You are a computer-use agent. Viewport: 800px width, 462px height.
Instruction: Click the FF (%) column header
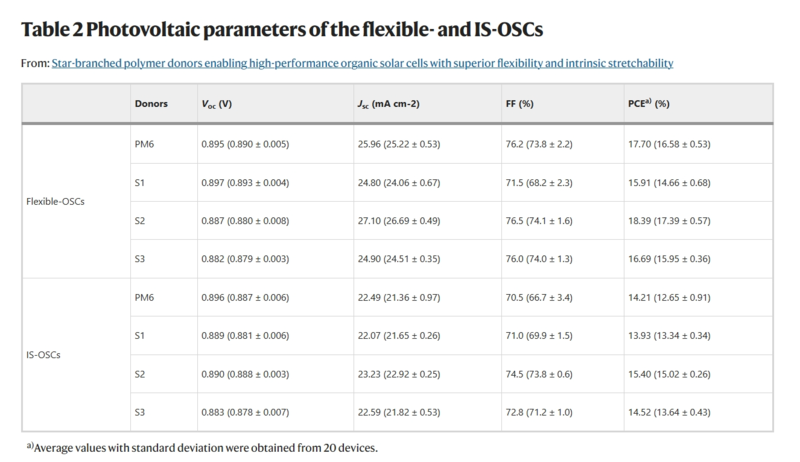tap(524, 104)
